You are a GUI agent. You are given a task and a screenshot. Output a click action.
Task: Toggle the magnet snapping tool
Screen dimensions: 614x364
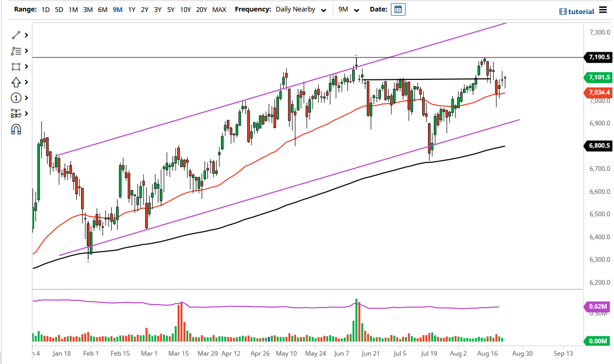click(16, 128)
